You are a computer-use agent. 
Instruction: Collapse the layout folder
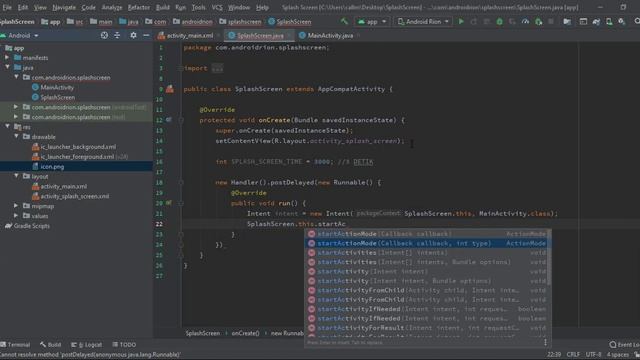coord(16,176)
